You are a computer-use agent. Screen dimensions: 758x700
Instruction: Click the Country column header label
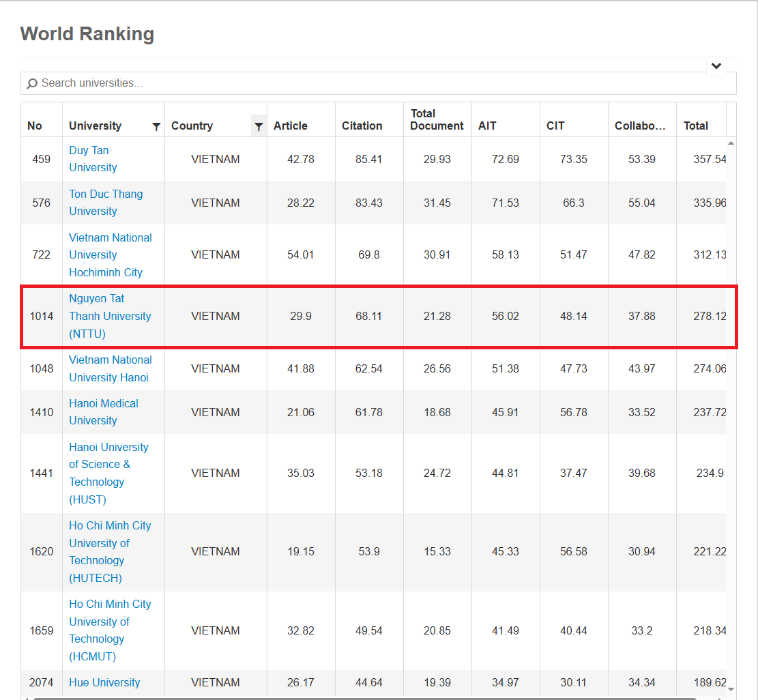[x=192, y=126]
